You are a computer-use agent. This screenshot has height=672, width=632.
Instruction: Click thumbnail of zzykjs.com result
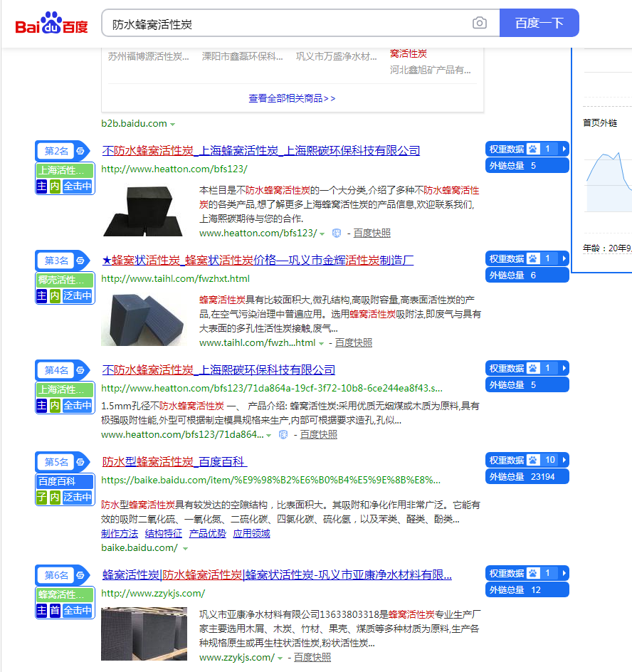pos(144,634)
